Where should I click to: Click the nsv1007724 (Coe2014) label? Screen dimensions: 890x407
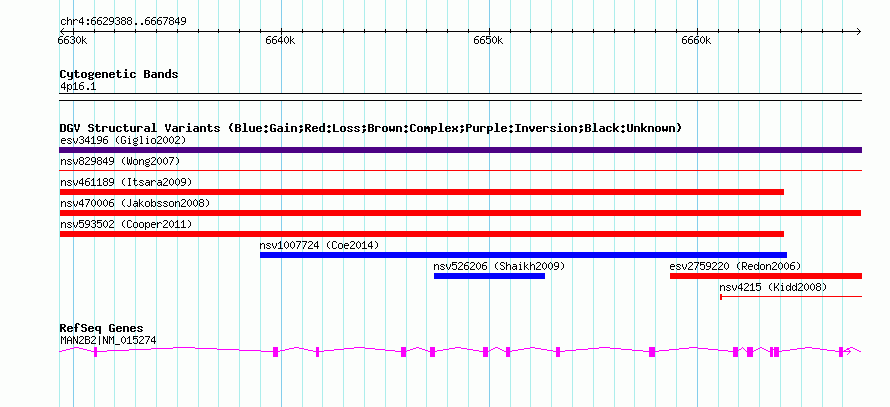319,245
